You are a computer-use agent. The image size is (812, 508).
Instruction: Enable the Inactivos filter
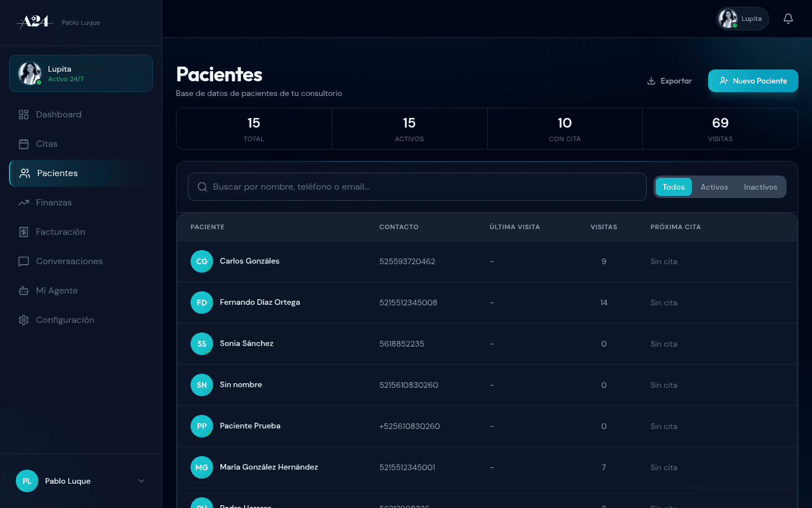(x=761, y=186)
